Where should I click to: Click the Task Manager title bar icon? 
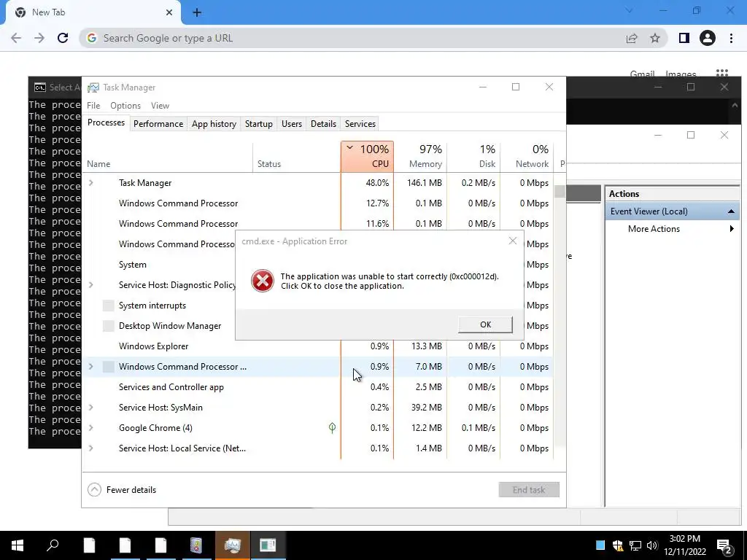tap(93, 87)
